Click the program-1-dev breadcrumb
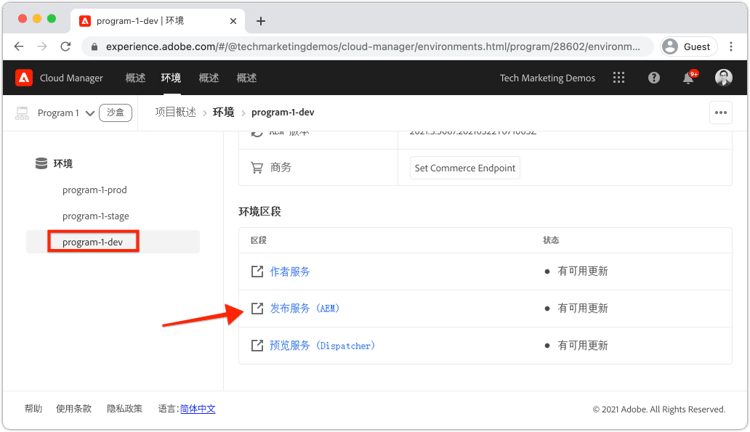 (283, 112)
